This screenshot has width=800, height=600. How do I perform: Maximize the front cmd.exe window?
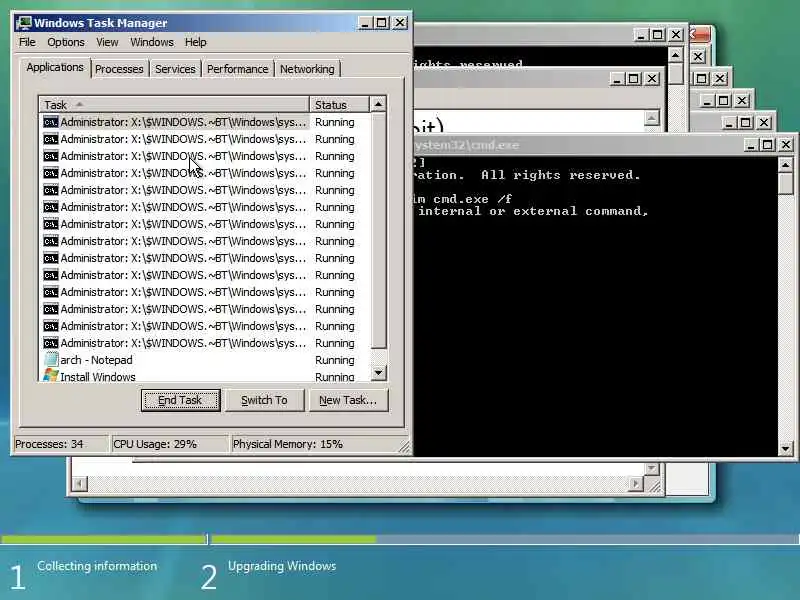[x=767, y=145]
